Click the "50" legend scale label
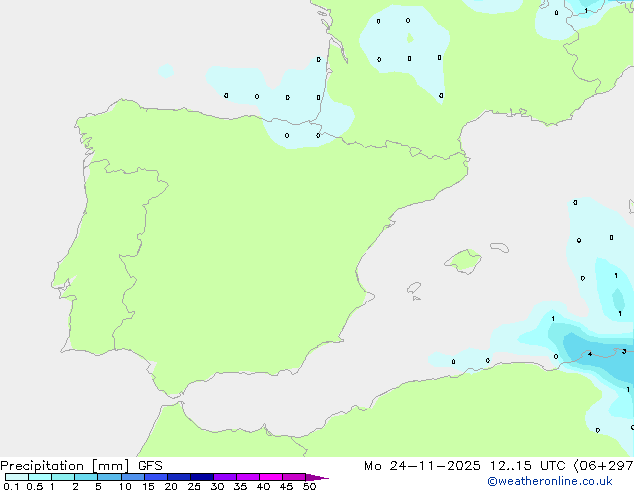The height and width of the screenshot is (490, 634). point(309,486)
